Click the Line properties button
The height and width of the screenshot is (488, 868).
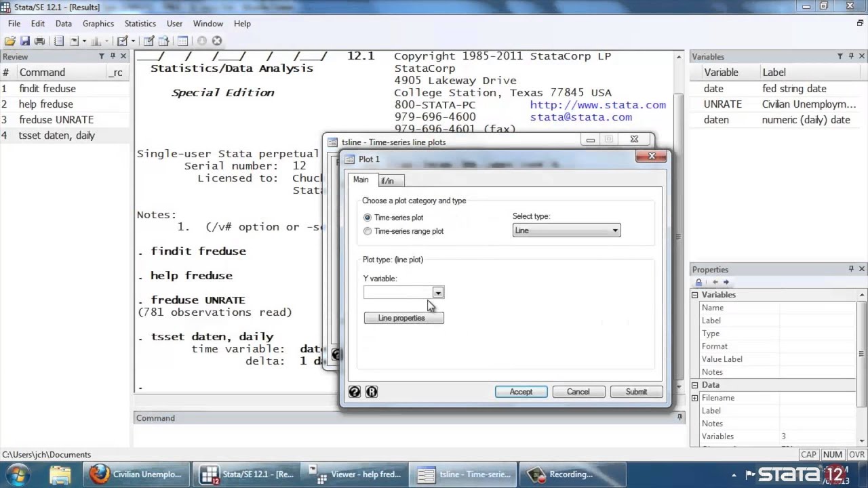[x=404, y=318]
